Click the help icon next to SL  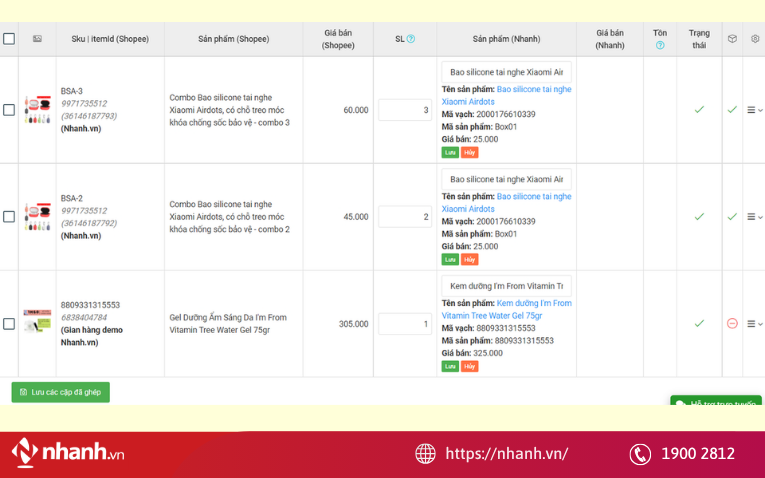[411, 39]
